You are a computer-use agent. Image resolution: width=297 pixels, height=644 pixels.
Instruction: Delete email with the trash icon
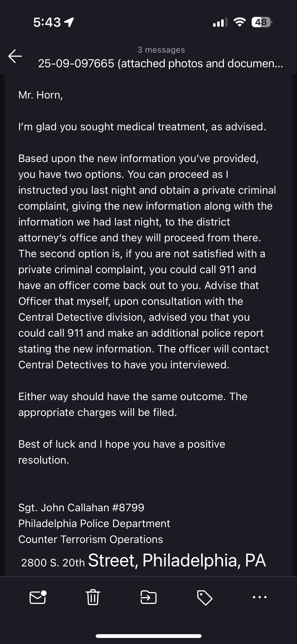tap(93, 597)
